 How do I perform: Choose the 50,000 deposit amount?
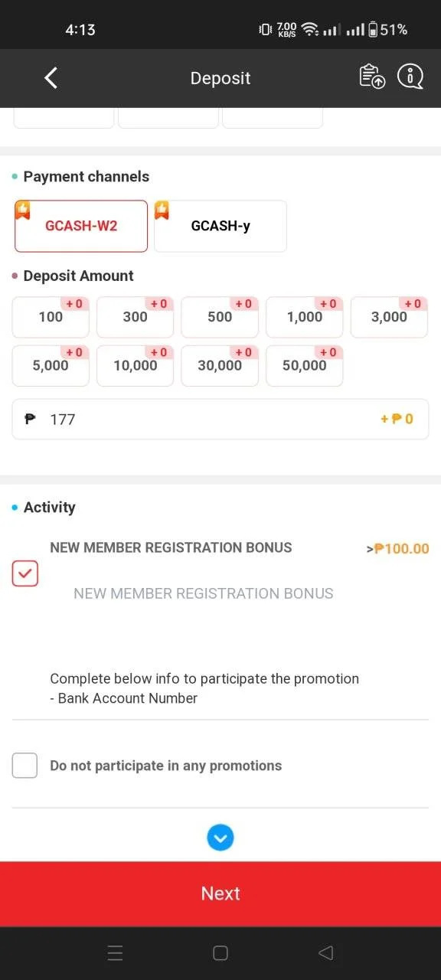pyautogui.click(x=305, y=366)
